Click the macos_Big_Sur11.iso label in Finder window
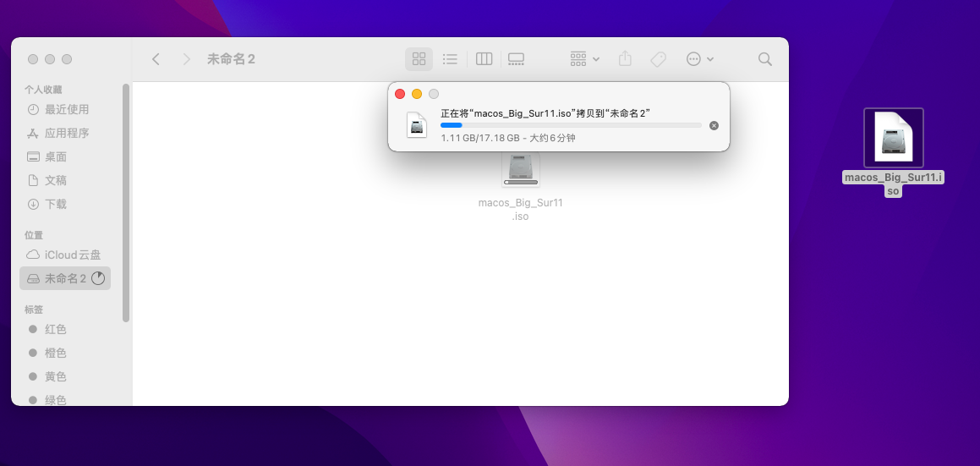This screenshot has height=466, width=980. coord(521,210)
